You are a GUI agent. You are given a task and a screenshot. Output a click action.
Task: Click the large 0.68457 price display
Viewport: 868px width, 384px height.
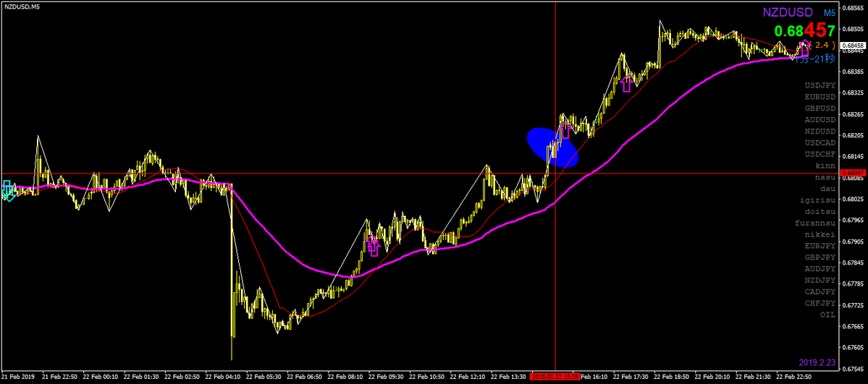point(804,30)
